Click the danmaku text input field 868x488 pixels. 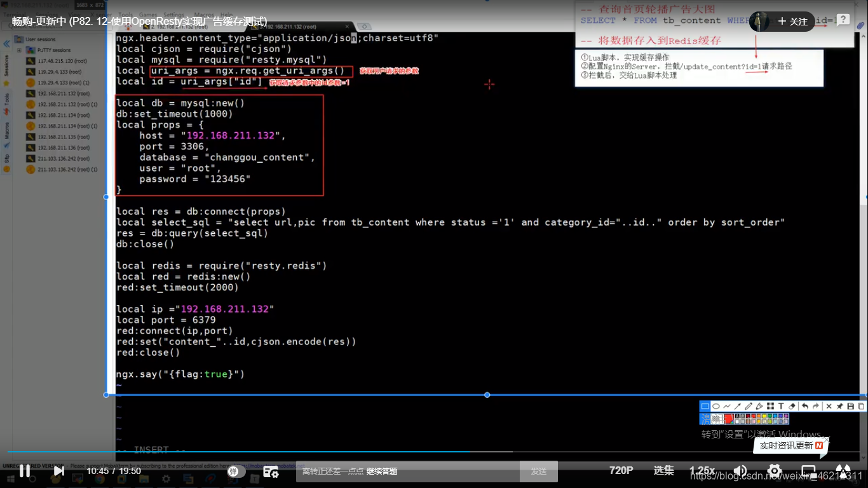point(408,471)
